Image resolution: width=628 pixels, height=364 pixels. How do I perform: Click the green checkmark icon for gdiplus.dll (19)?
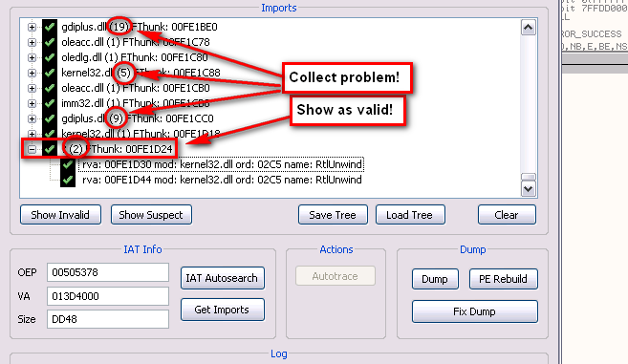(x=50, y=27)
